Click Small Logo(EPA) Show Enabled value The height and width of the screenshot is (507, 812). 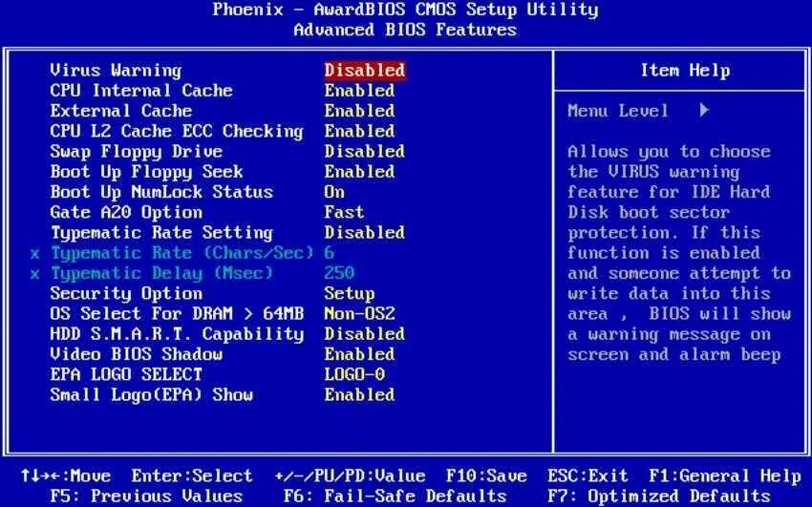click(359, 394)
